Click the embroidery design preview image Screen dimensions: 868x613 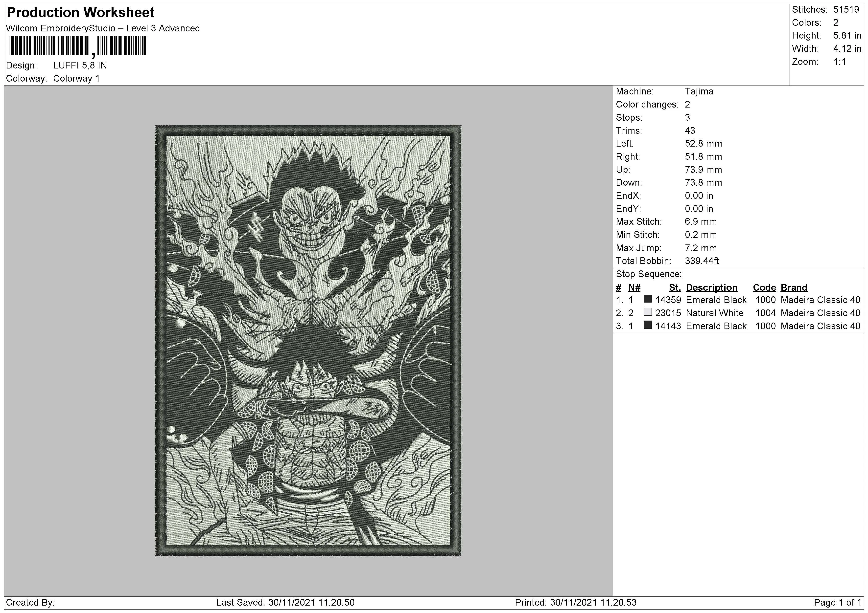[x=308, y=340]
